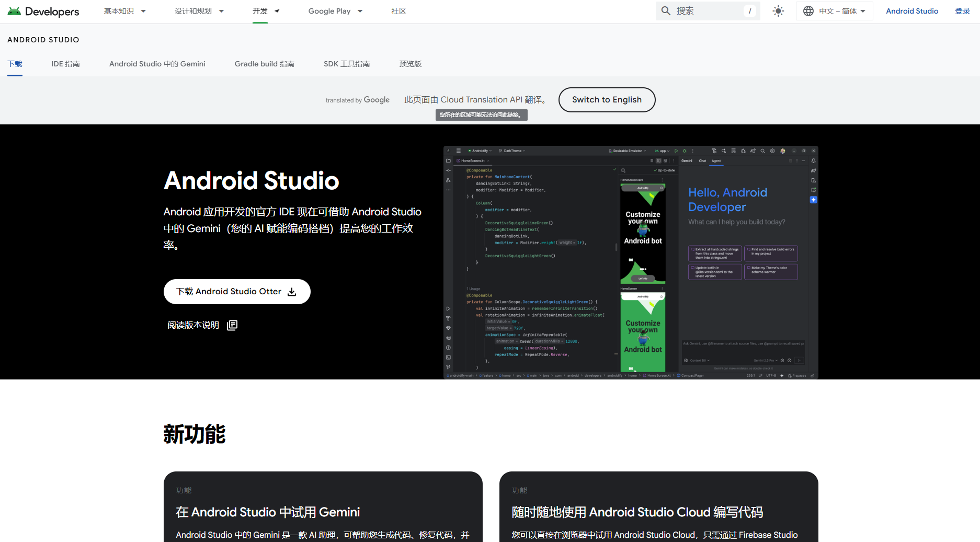The image size is (980, 542).
Task: Click the 登录 sign-in link
Action: (x=962, y=11)
